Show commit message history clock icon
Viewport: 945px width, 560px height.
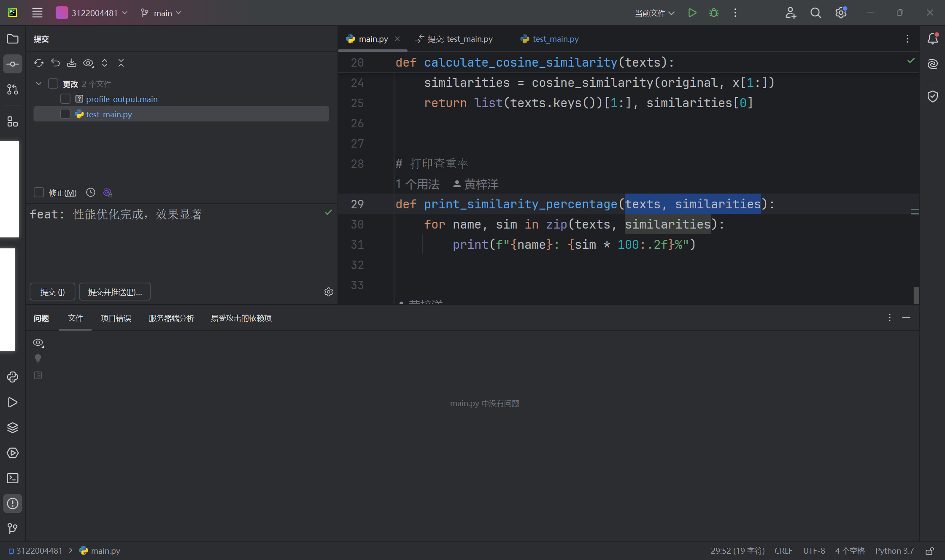91,192
